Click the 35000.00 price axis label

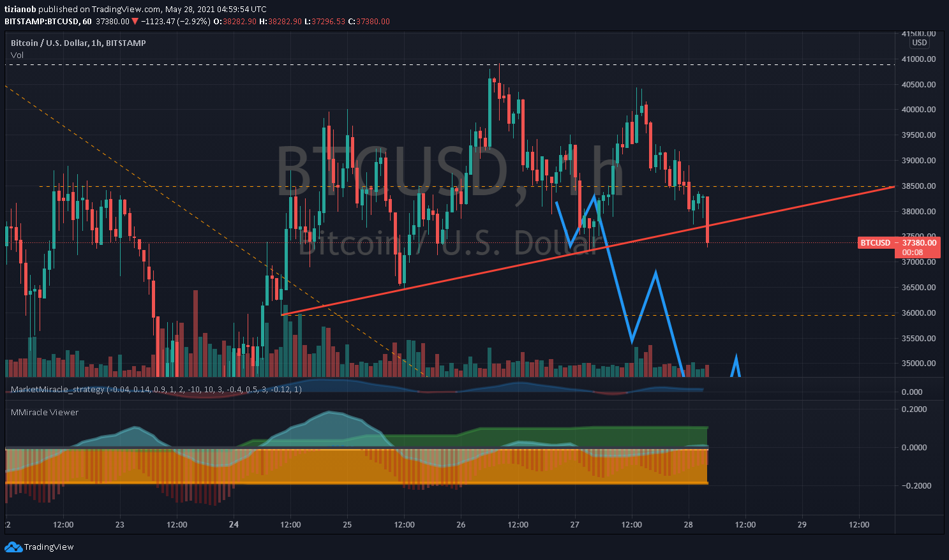(x=918, y=364)
